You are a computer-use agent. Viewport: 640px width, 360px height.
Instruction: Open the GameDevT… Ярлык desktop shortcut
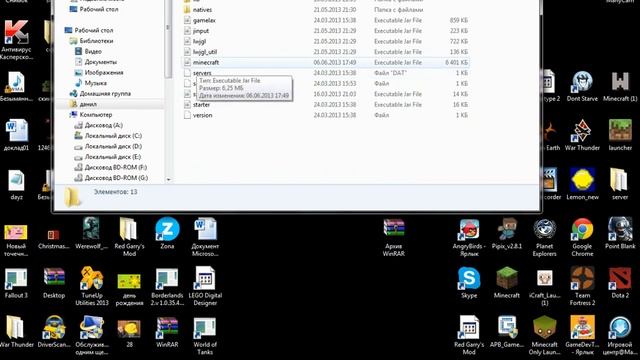582,336
